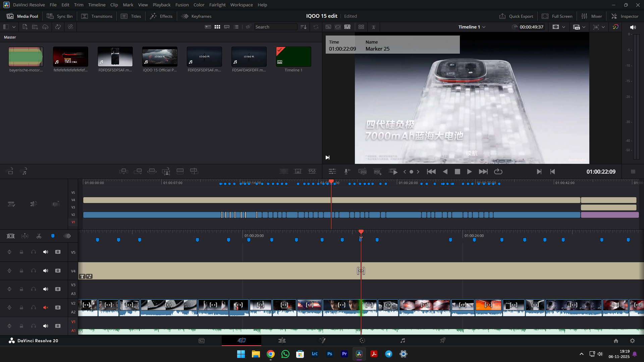Click the Play button in the viewer transport
This screenshot has height=362, width=644.
[469, 172]
